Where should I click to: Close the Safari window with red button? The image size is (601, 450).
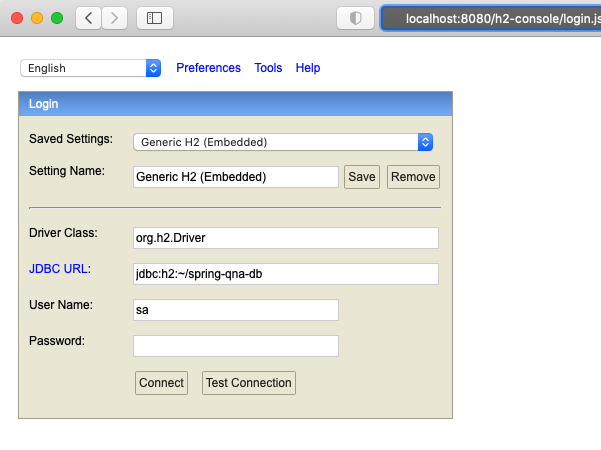click(x=17, y=18)
